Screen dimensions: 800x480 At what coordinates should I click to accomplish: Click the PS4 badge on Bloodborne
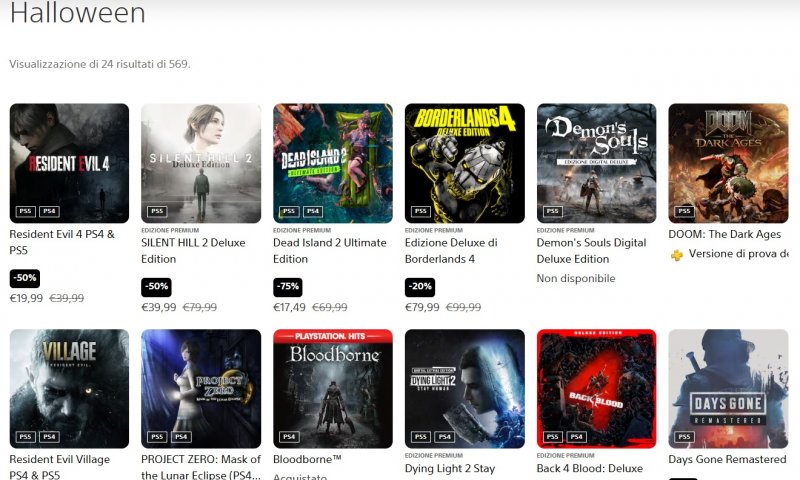pyautogui.click(x=289, y=437)
